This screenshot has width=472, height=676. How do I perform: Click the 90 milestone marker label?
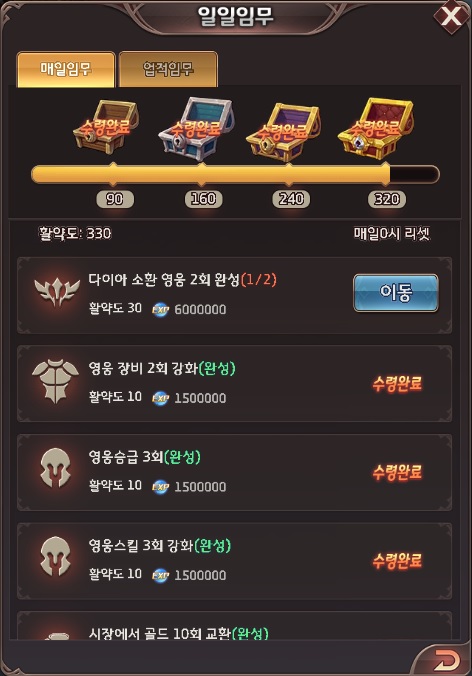coord(115,199)
